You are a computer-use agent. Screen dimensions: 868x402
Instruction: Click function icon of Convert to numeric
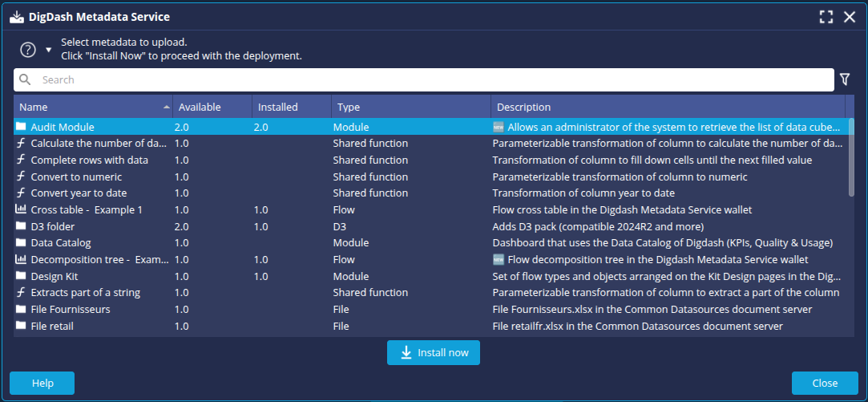(x=21, y=177)
